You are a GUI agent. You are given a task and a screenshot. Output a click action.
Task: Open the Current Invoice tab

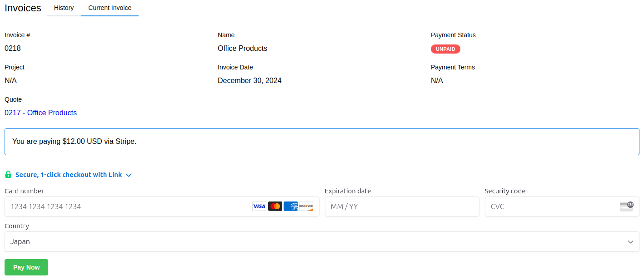pos(110,8)
